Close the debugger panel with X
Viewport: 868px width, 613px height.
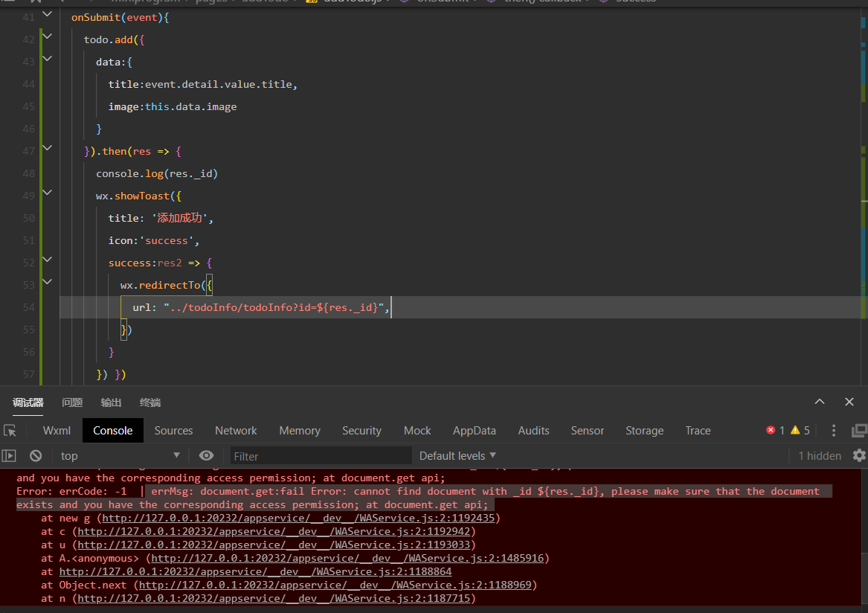point(849,402)
